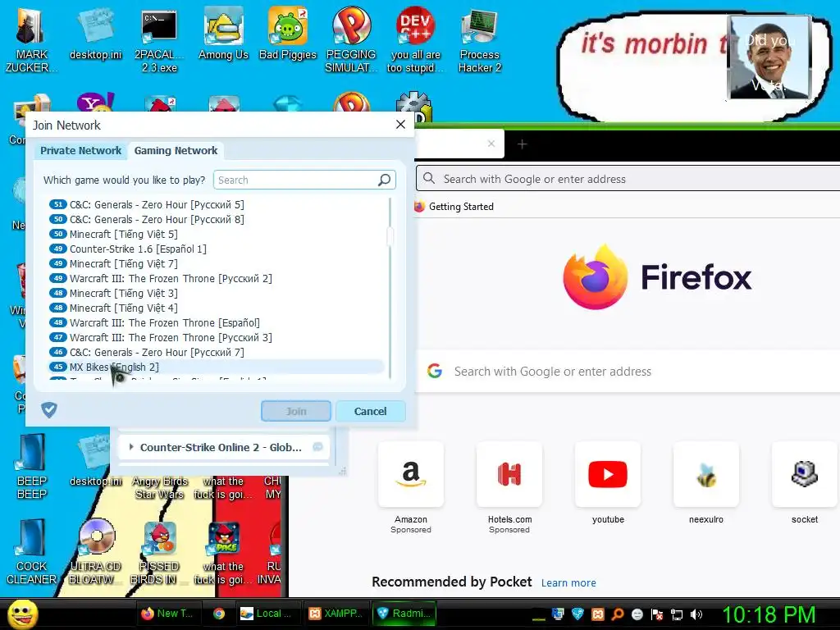Select the Process Hacker 2 desktop icon
This screenshot has width=840, height=630.
click(479, 41)
